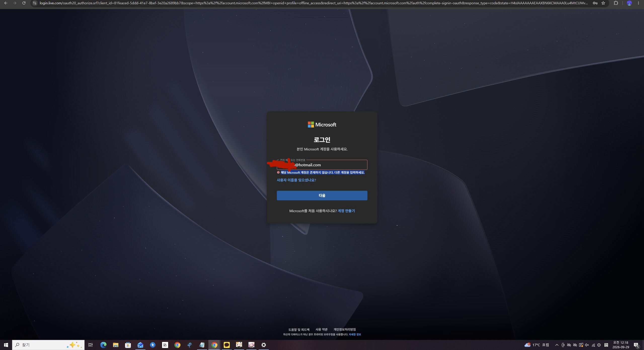Open Task View in the taskbar
Viewport: 644px width, 350px height.
[x=91, y=345]
